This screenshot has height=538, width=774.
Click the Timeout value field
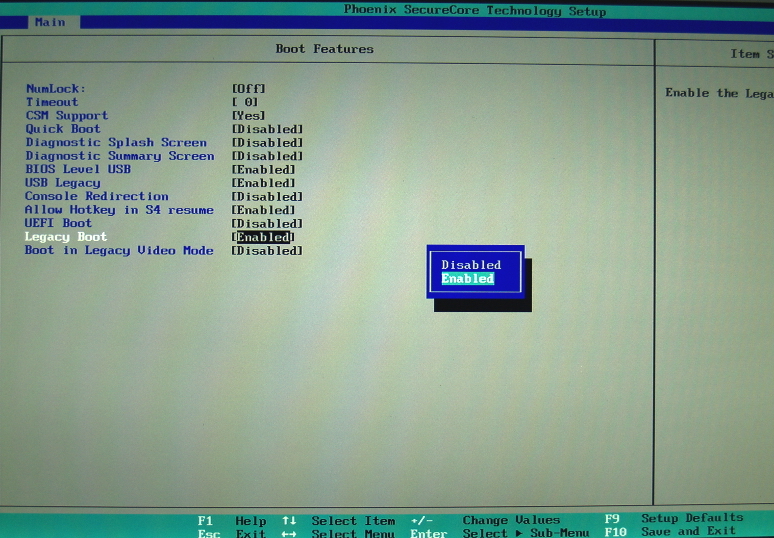tap(245, 102)
